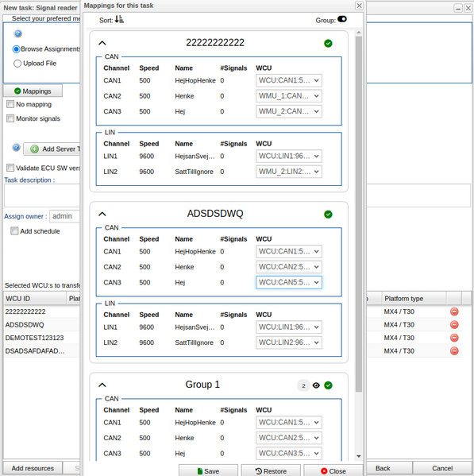Open WCU dropdown for ADSDSDWQ CAN3
This screenshot has width=474, height=476.
(289, 282)
